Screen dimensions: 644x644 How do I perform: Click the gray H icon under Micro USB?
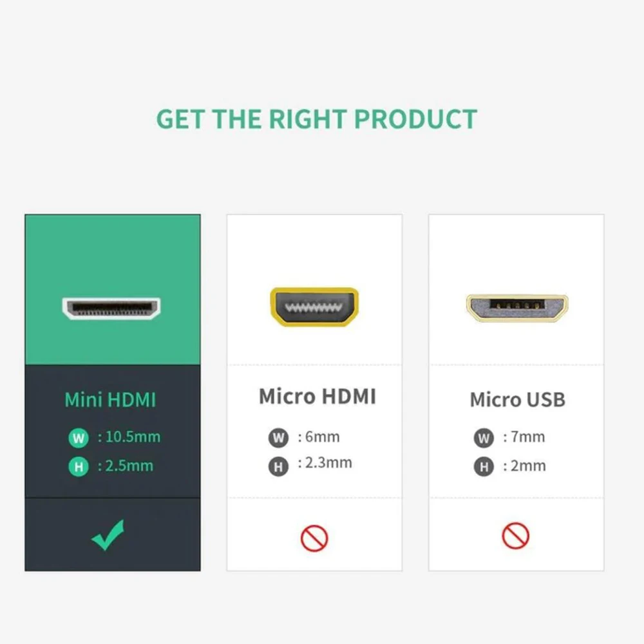tap(484, 466)
